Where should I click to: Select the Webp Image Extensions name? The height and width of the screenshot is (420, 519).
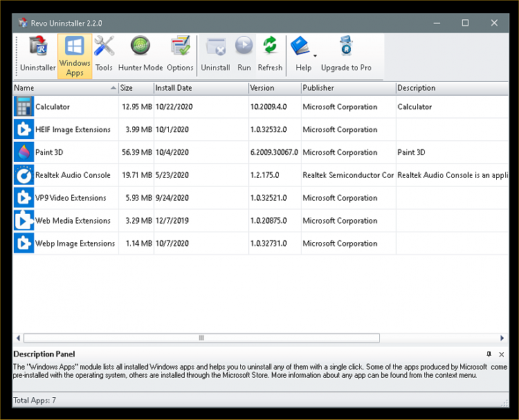[x=75, y=244]
